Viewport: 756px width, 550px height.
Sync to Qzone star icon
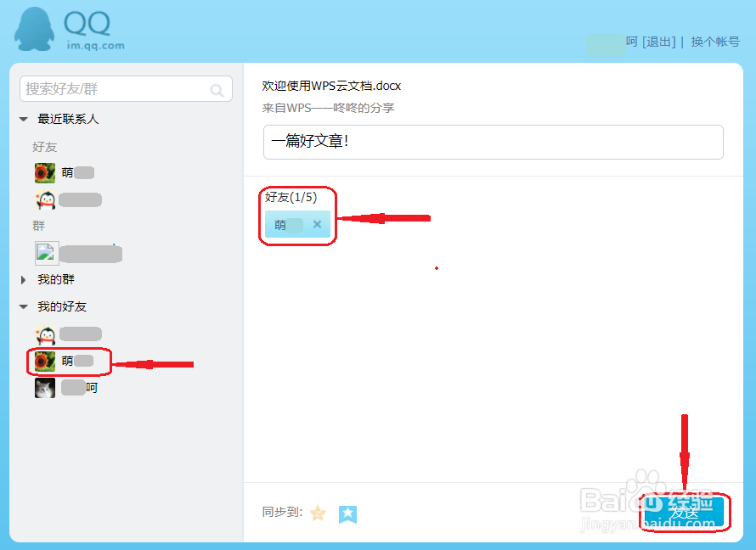coord(319,514)
